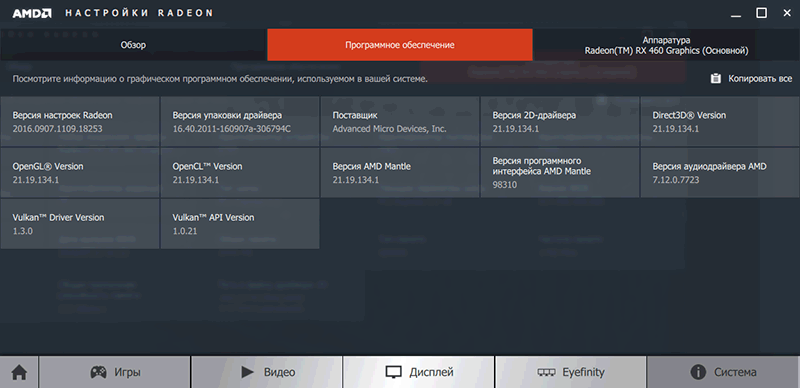The image size is (800, 388).
Task: Click the play triangle icon for Видео
Action: coord(248,372)
